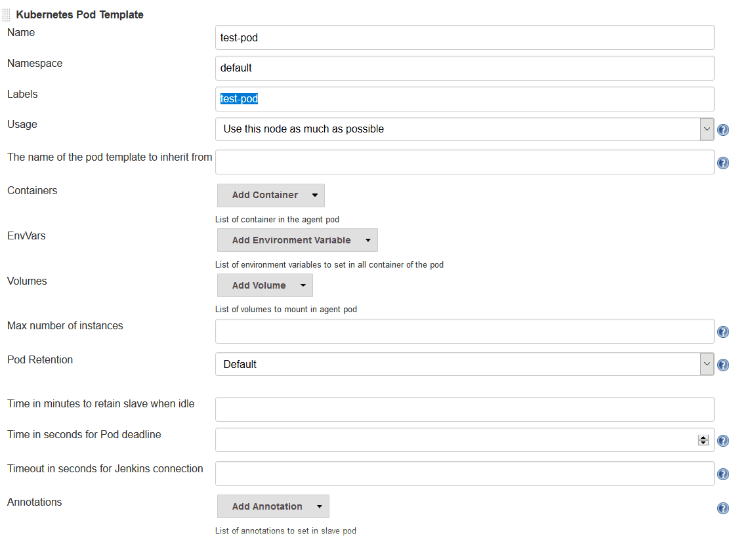This screenshot has height=549, width=756.
Task: Open the Add Volume dropdown arrow
Action: click(x=303, y=285)
